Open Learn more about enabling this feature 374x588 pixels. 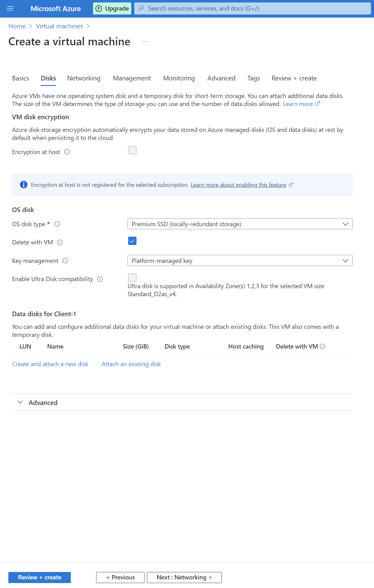coord(239,185)
